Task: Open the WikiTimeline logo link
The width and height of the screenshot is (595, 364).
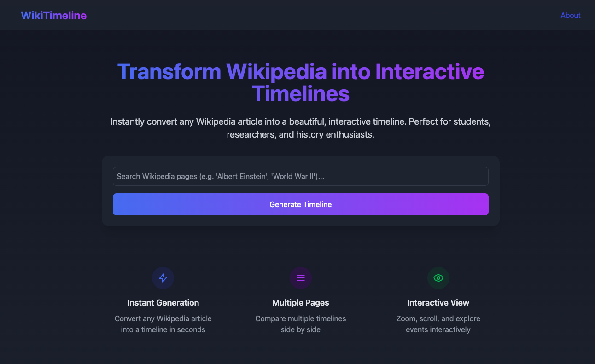Action: 54,16
